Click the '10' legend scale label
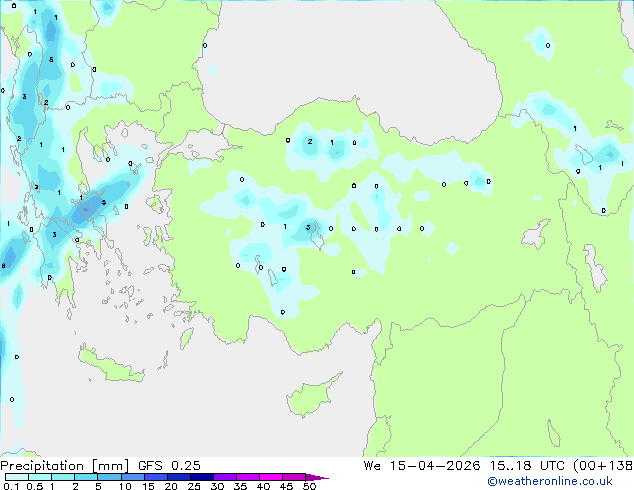The width and height of the screenshot is (634, 490). (x=125, y=486)
